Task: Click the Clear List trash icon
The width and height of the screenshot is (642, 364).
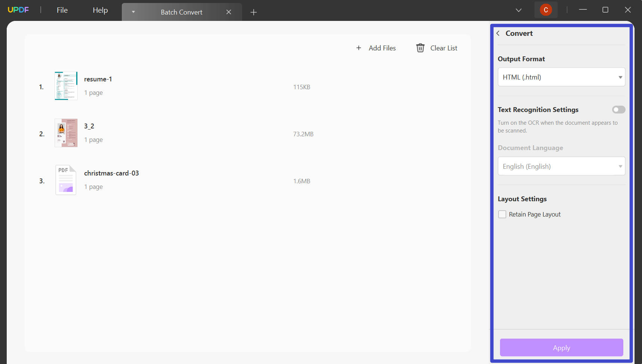Action: tap(421, 48)
